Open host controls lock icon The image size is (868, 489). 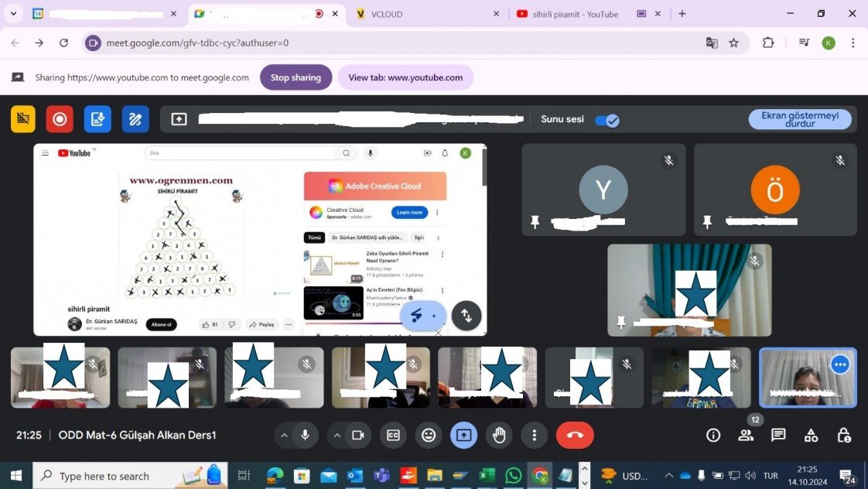tap(844, 436)
